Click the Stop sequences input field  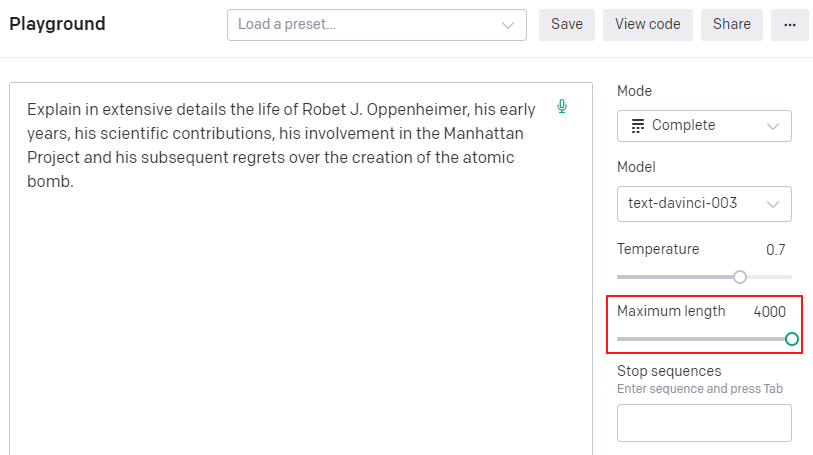[x=704, y=423]
